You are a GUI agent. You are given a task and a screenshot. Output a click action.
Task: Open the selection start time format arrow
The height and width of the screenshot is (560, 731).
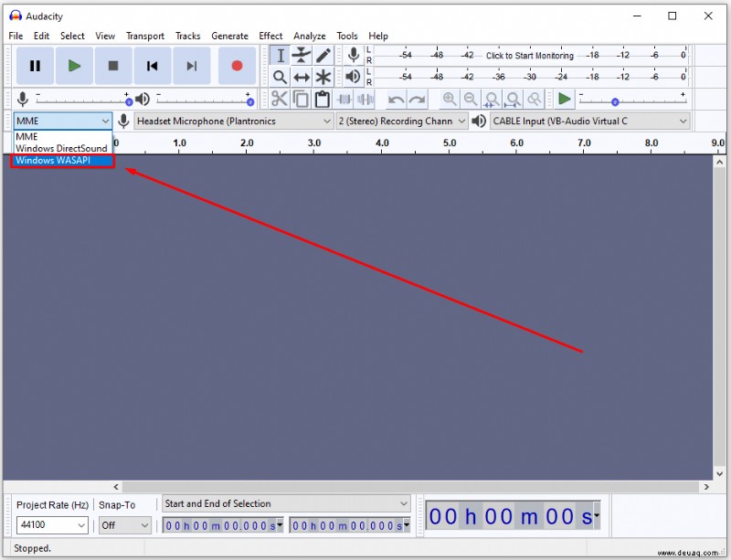280,525
